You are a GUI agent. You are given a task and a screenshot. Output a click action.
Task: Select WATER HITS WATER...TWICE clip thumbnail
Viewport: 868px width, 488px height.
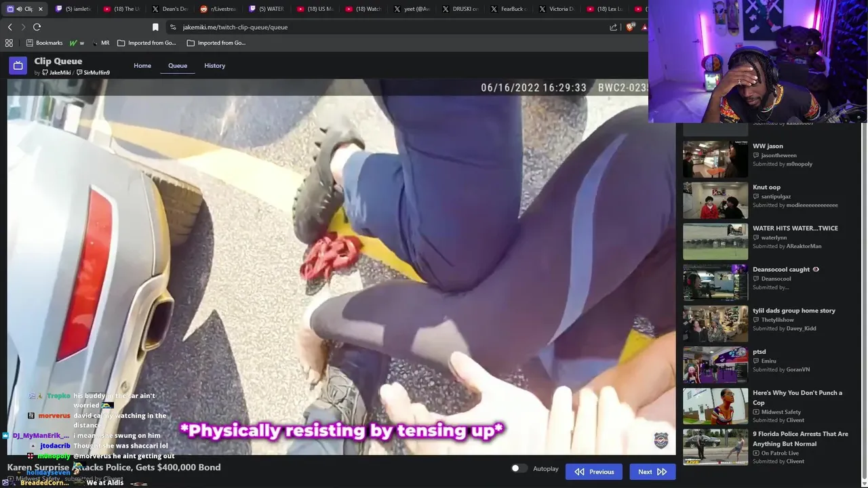tap(715, 241)
